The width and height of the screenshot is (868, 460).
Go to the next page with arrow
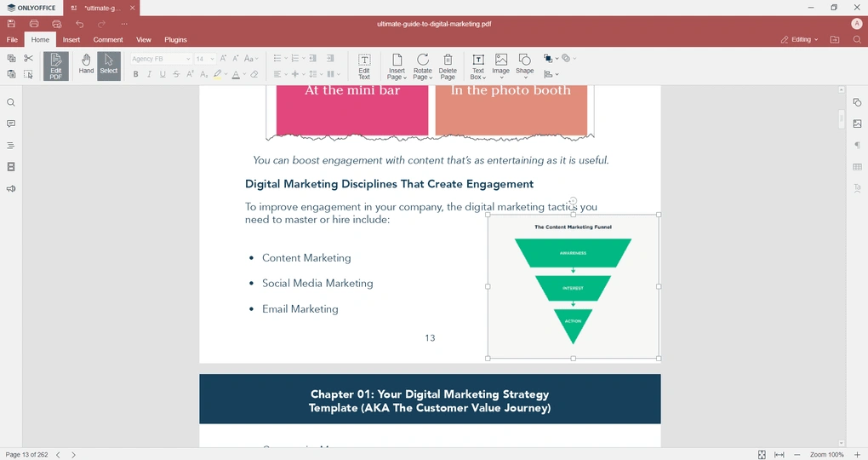[x=74, y=454]
